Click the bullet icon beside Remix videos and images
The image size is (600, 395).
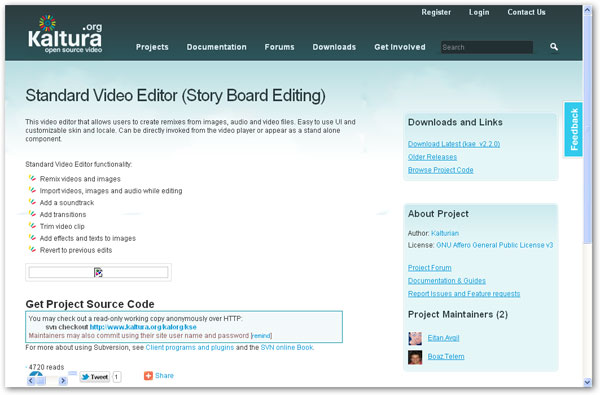click(x=32, y=178)
